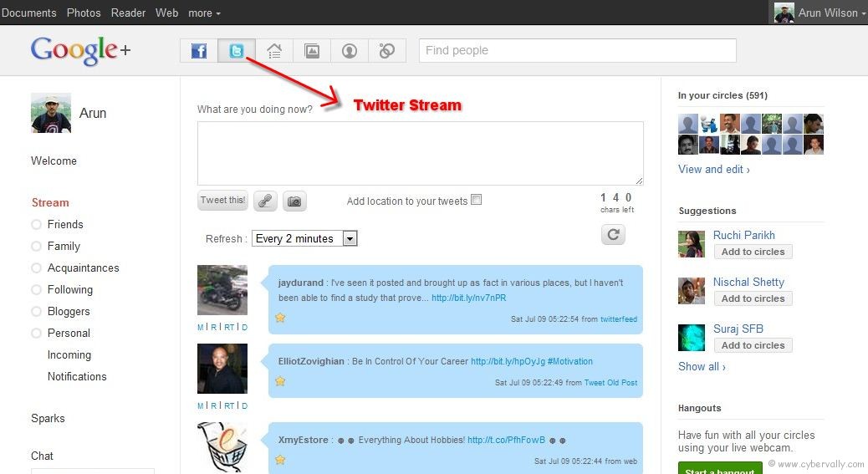This screenshot has width=868, height=474.
Task: Click Arun's profile photo in sidebar
Action: pos(51,113)
